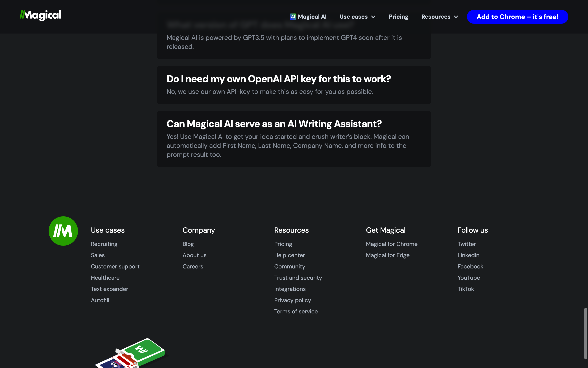Viewport: 588px width, 368px height.
Task: Click the Resources footer heading
Action: (x=291, y=230)
